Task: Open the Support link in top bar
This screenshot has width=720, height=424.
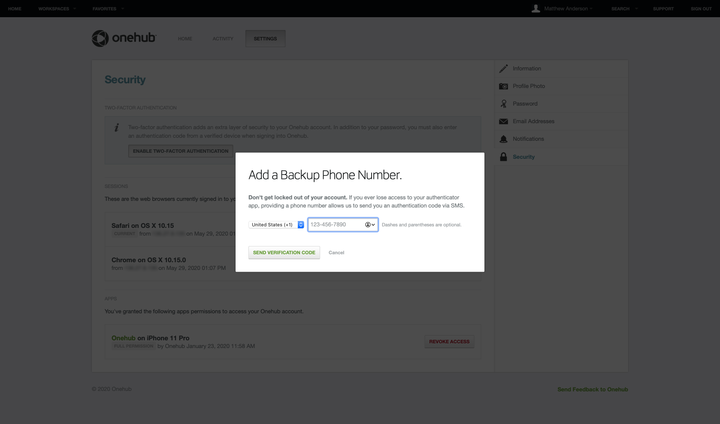Action: (663, 8)
